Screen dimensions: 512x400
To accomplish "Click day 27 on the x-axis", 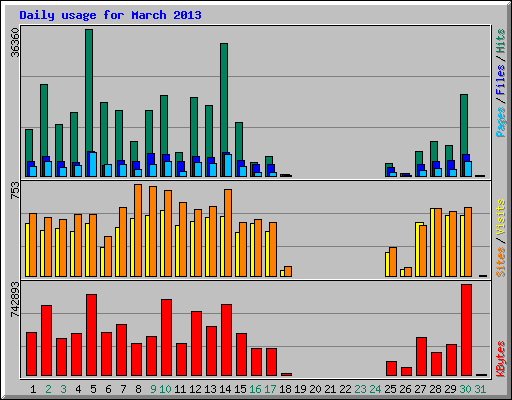I will [x=420, y=389].
